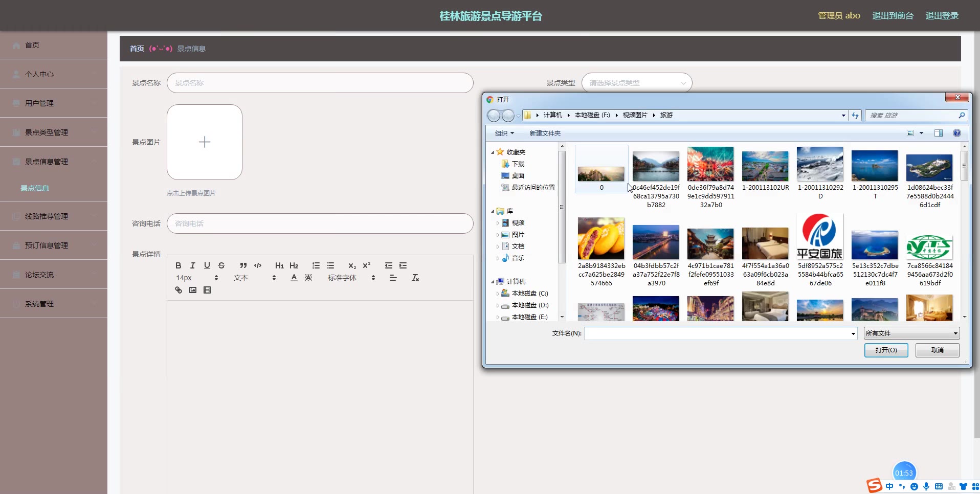This screenshot has width=980, height=494.
Task: Insert video with the film icon
Action: click(x=207, y=290)
